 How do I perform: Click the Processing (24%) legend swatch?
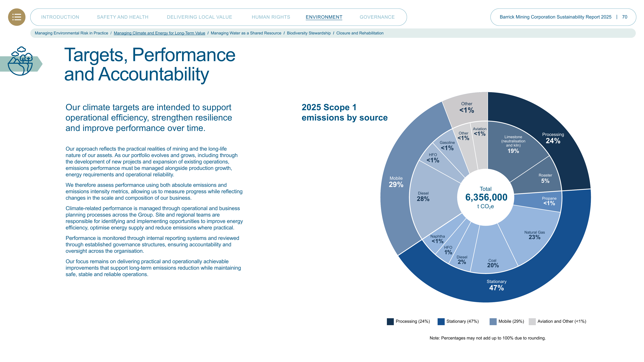pos(390,321)
